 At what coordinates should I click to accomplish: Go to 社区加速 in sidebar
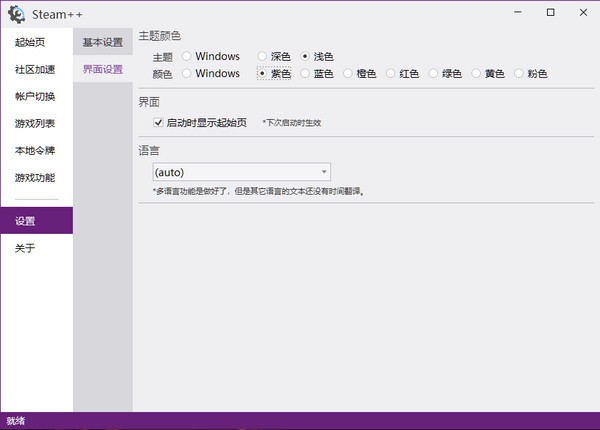pyautogui.click(x=35, y=70)
